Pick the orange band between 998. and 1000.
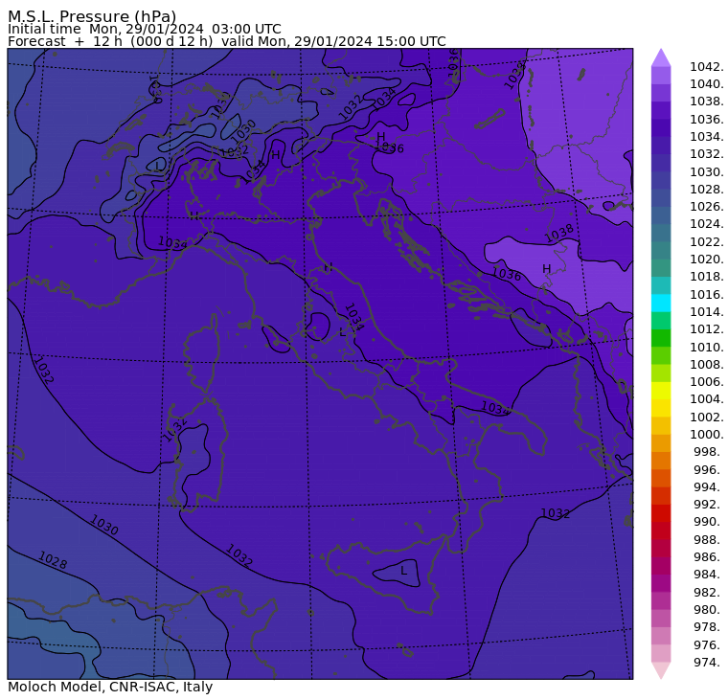 click(661, 442)
